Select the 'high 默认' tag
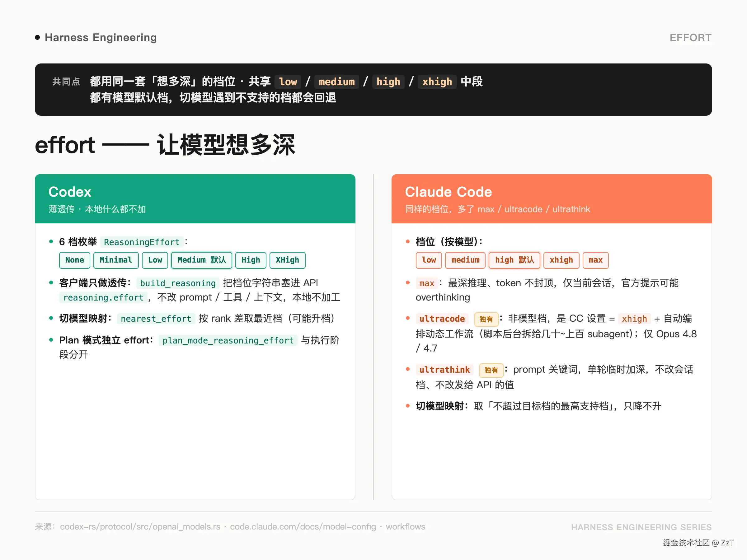Image resolution: width=747 pixels, height=560 pixels. tap(514, 260)
